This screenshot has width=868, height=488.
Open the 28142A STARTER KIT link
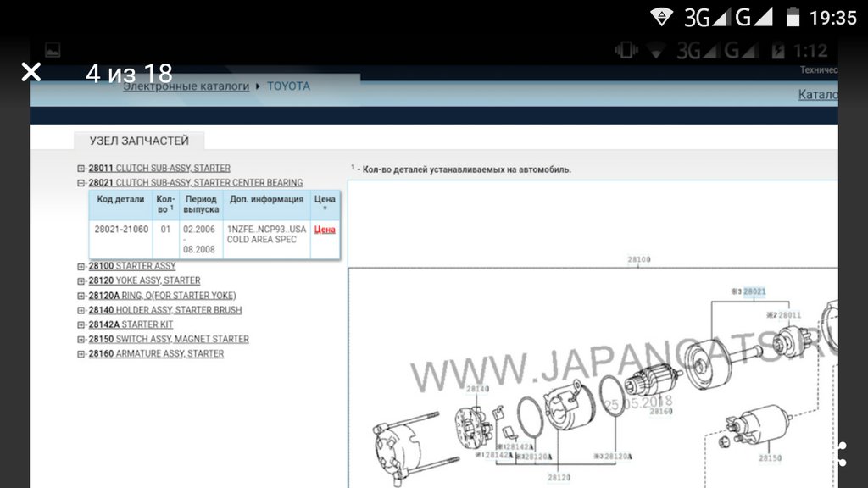click(131, 324)
